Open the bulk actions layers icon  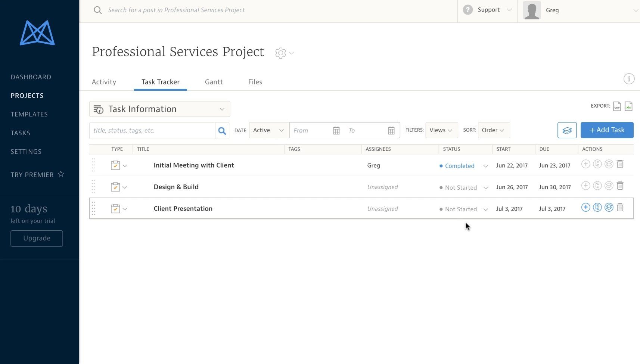coord(567,130)
